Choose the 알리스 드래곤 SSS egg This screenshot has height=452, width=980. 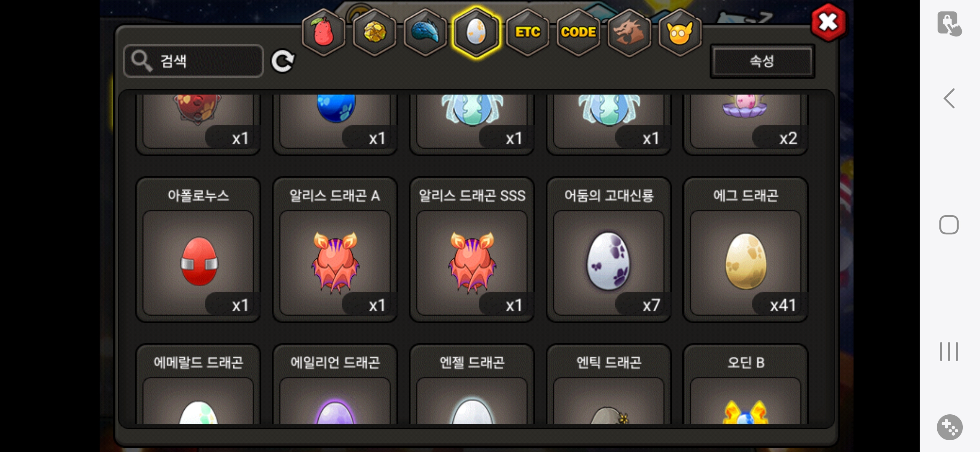pyautogui.click(x=472, y=250)
